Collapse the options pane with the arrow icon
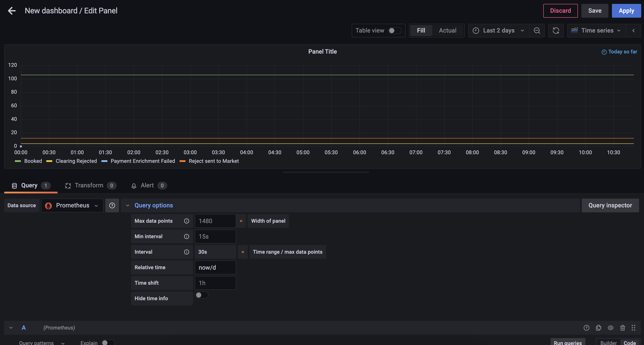 633,31
